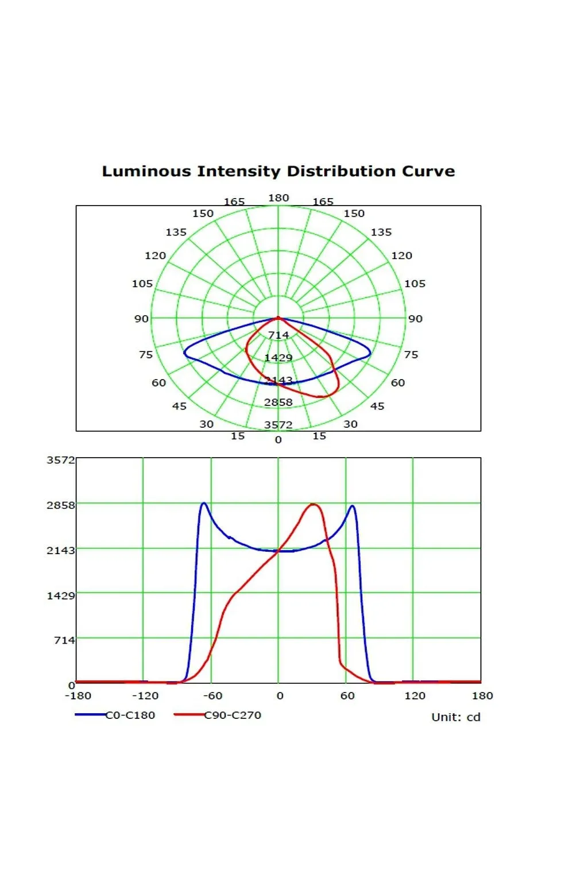Select the C90-C270 legend label
Viewport: 588px width, 882px height.
[233, 715]
